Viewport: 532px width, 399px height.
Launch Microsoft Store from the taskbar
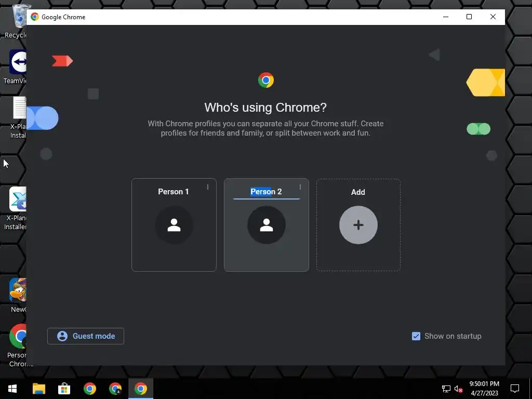64,389
